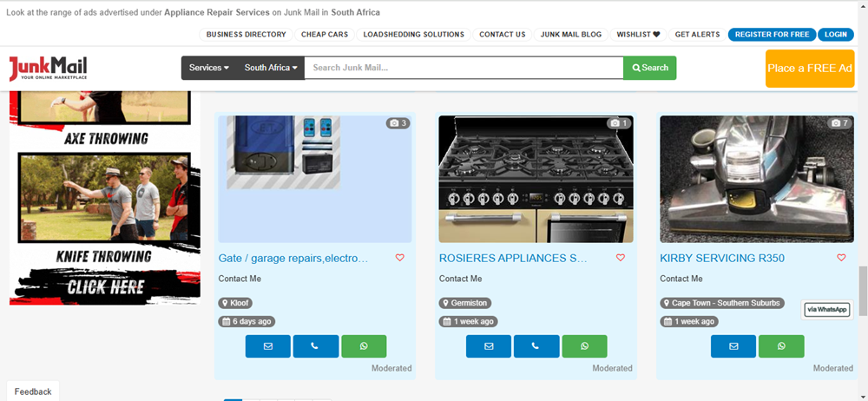
Task: Click '1 week ago' on KIRBY ad
Action: click(689, 321)
